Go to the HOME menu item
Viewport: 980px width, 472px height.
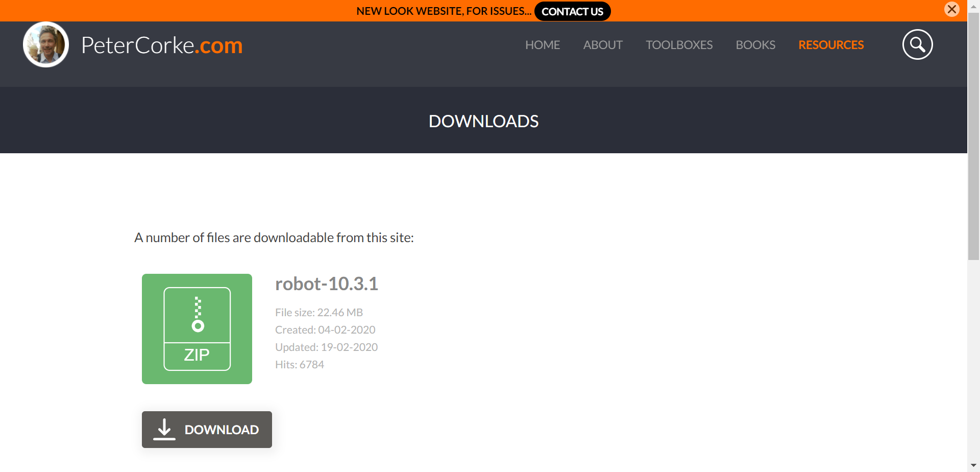(543, 45)
